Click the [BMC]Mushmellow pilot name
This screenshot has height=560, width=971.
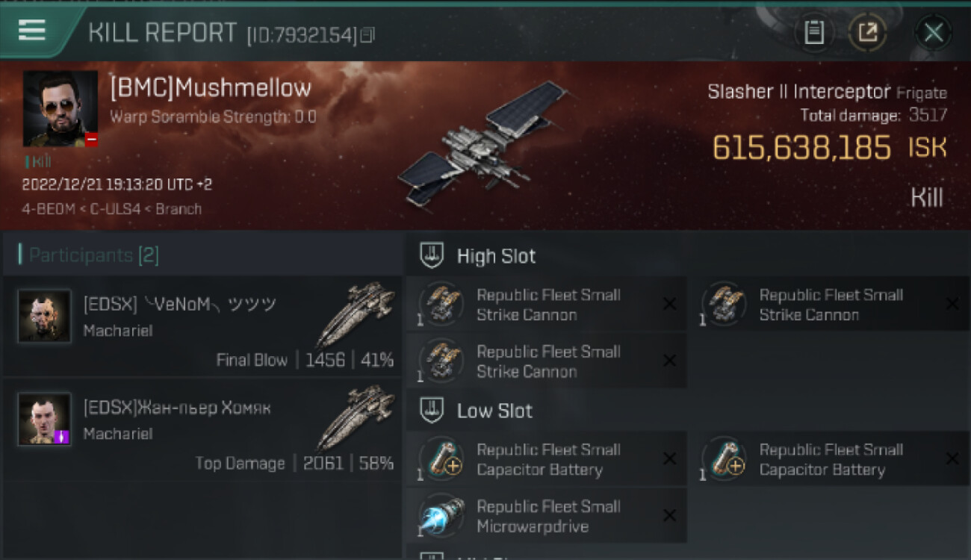(x=211, y=88)
